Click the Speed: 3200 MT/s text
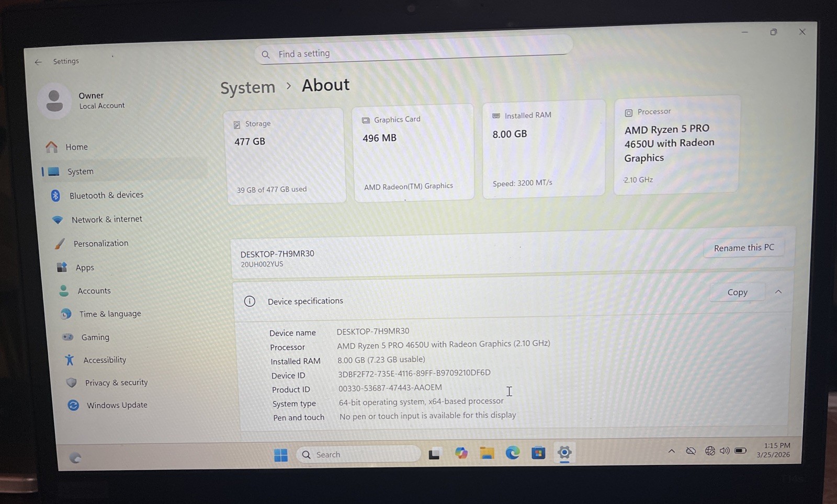This screenshot has height=504, width=837. 522,183
